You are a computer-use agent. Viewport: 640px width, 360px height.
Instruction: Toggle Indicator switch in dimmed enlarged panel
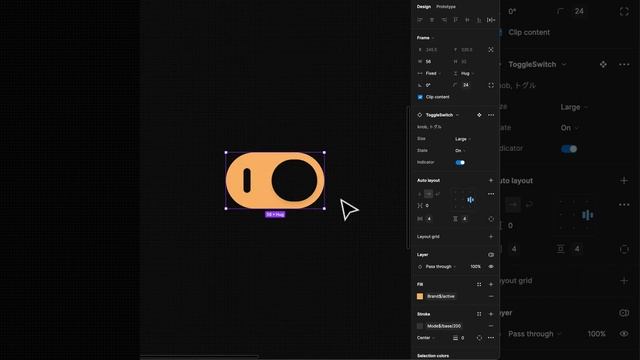pyautogui.click(x=569, y=149)
